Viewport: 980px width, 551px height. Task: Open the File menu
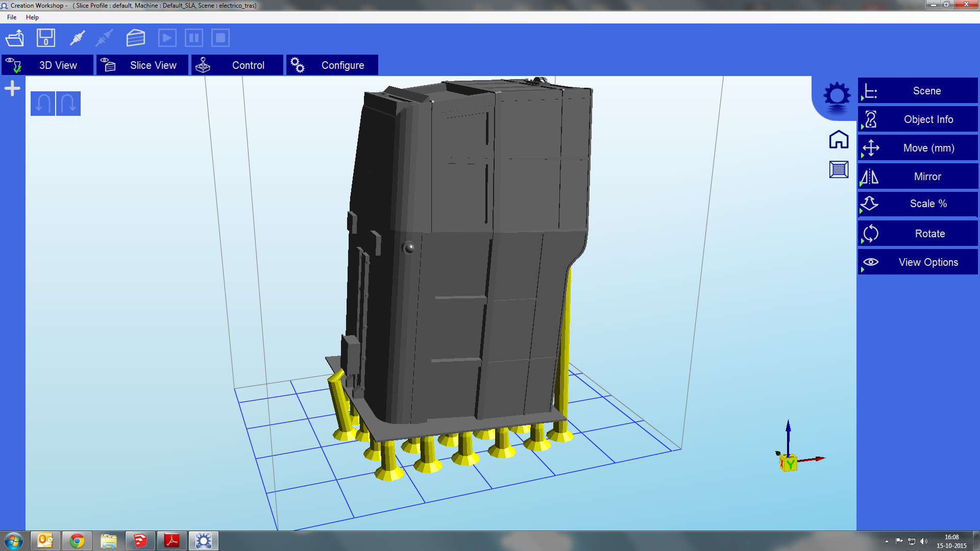click(x=12, y=17)
